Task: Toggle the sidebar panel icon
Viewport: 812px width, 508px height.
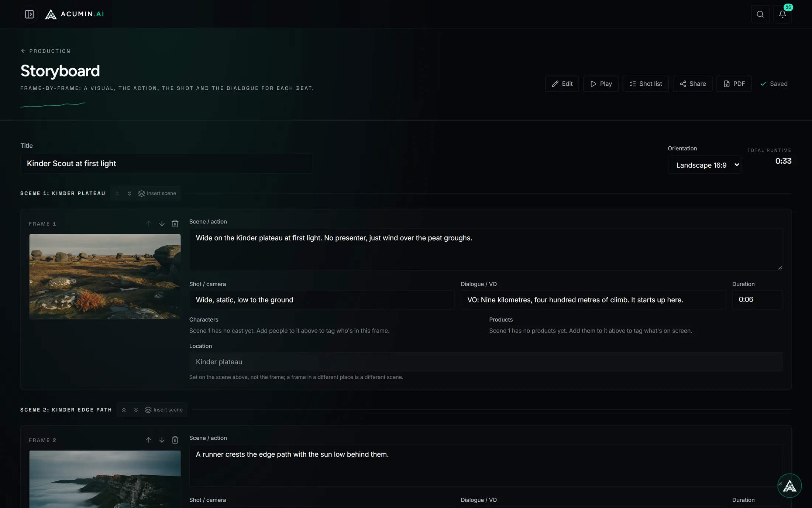Action: click(30, 14)
